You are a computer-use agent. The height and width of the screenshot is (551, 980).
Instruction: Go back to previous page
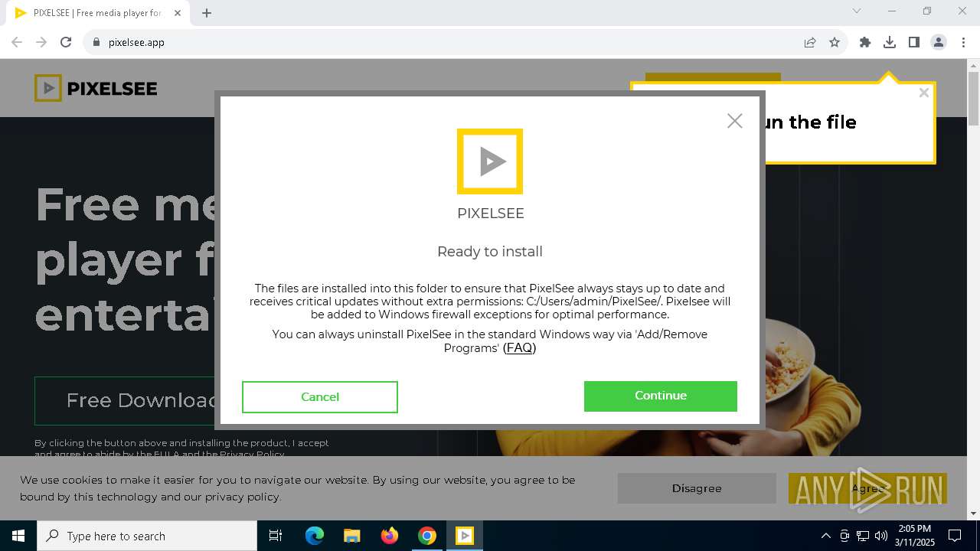point(17,42)
